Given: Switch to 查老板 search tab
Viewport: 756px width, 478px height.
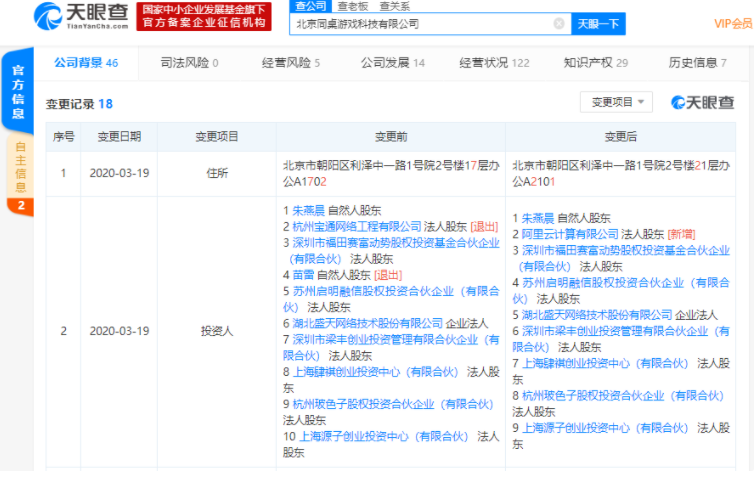Looking at the screenshot, I should [352, 6].
